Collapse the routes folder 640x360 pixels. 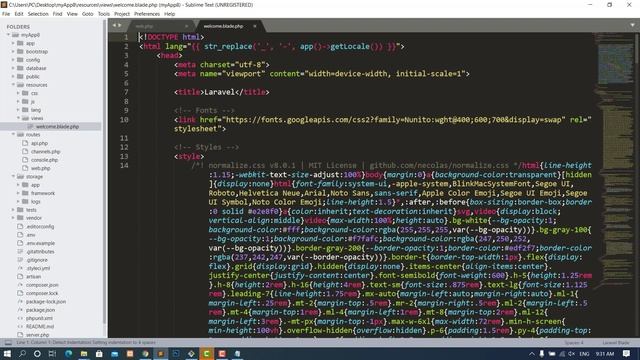coord(13,135)
